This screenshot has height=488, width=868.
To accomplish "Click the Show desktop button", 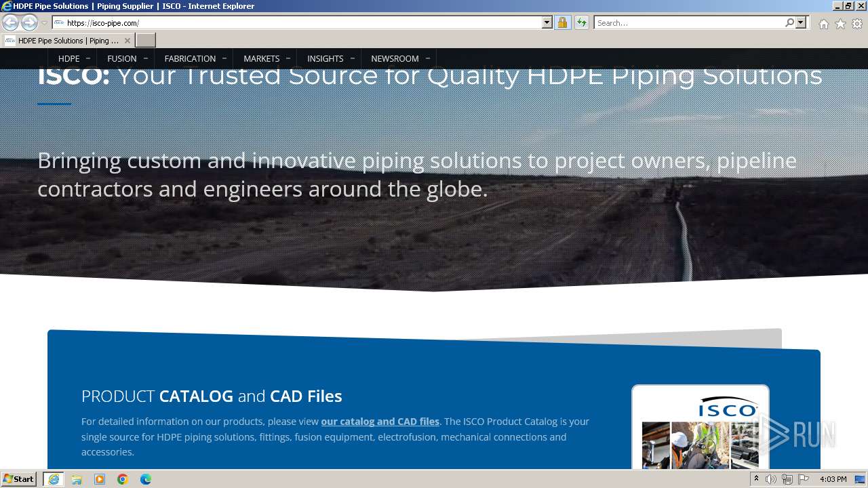I will point(860,479).
